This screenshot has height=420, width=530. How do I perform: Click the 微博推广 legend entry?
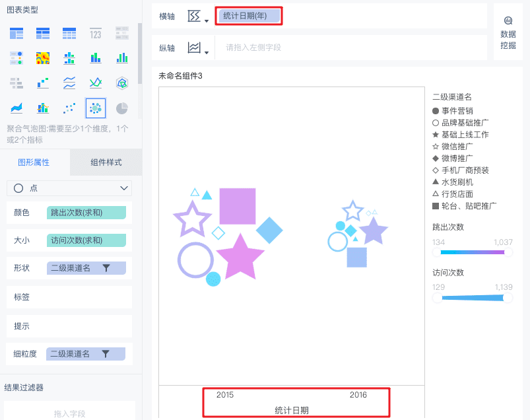(453, 158)
